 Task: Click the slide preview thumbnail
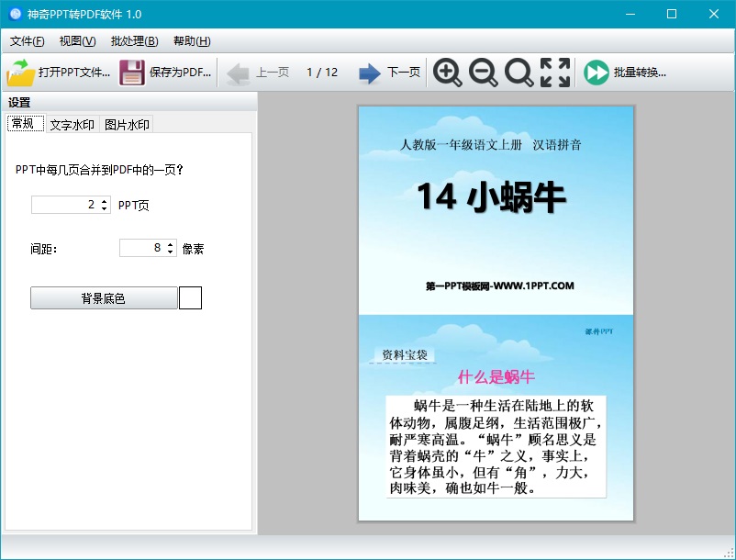coord(496,312)
